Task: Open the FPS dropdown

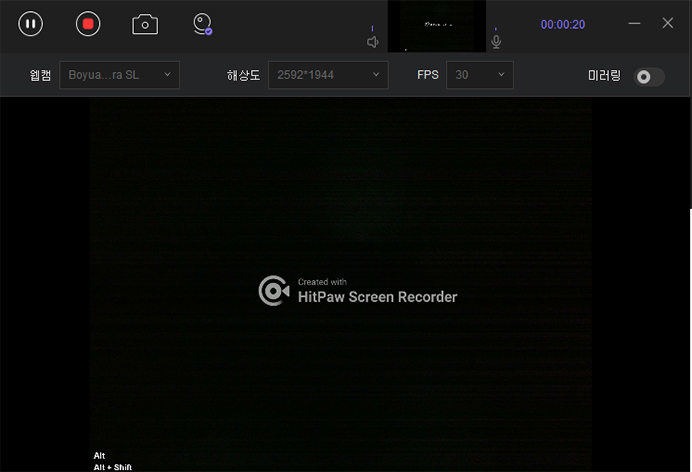Action: (479, 75)
